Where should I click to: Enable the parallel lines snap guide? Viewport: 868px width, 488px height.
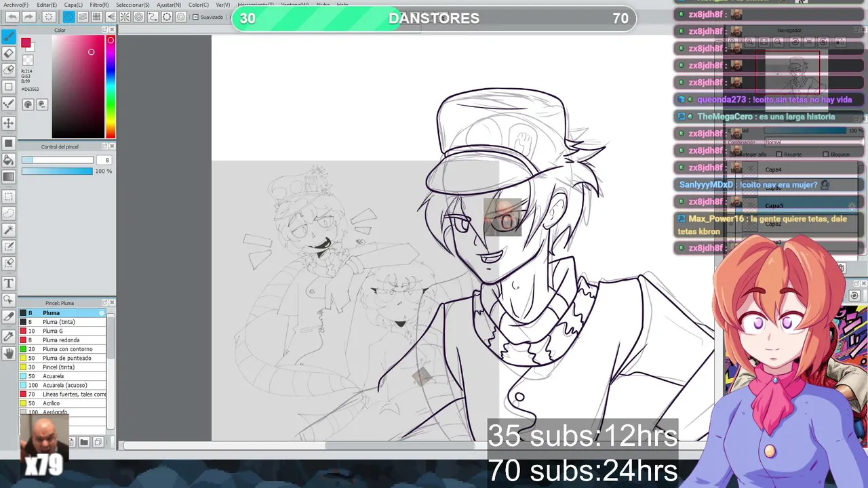click(83, 17)
